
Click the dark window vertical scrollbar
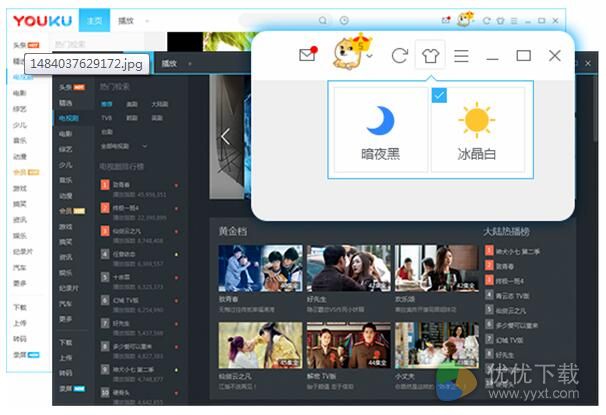coord(596,108)
